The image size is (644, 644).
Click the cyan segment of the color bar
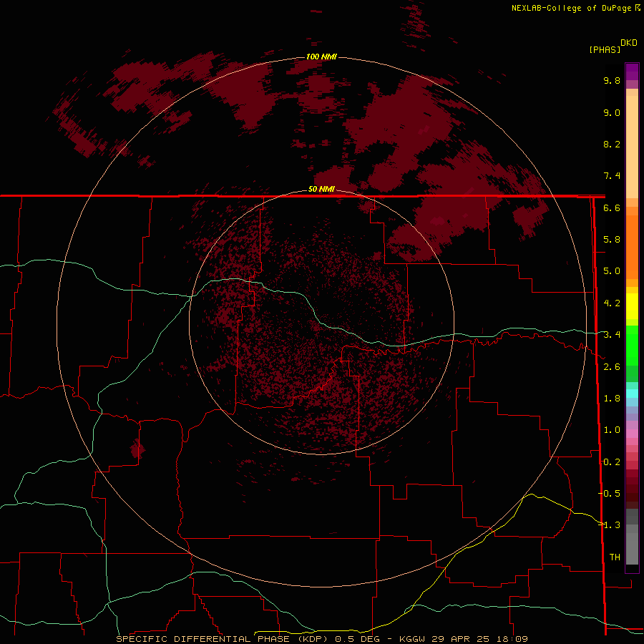(x=632, y=394)
